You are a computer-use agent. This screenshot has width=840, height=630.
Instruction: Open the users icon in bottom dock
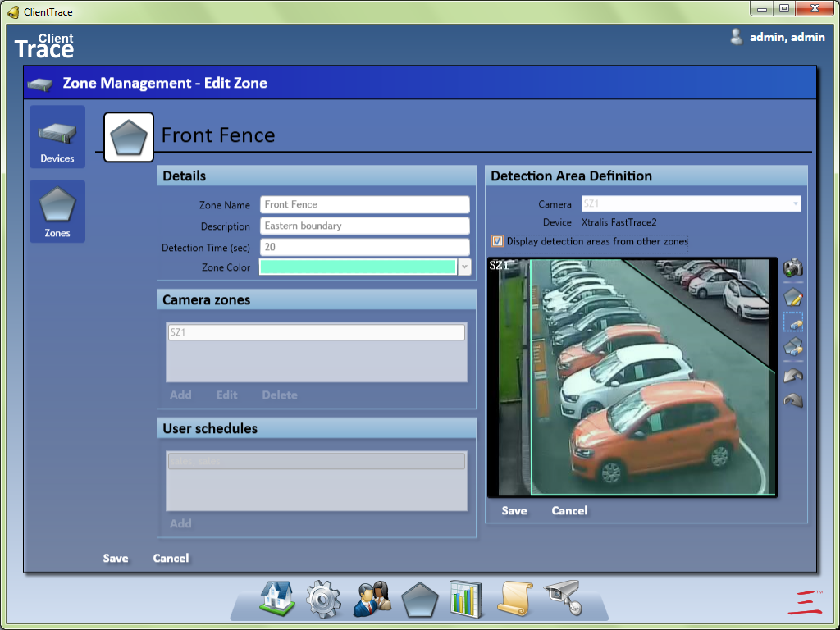[x=372, y=599]
